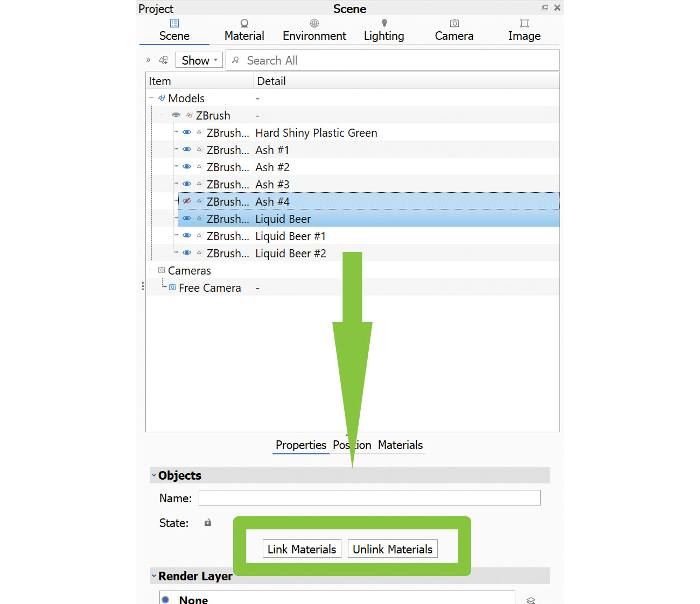This screenshot has width=700, height=604.
Task: Click the Name input field
Action: (x=369, y=498)
